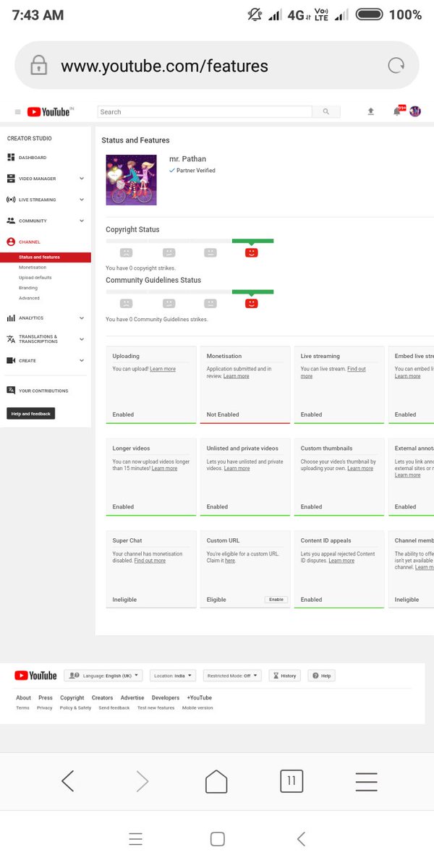Expand the Create section chevron

pos(82,360)
